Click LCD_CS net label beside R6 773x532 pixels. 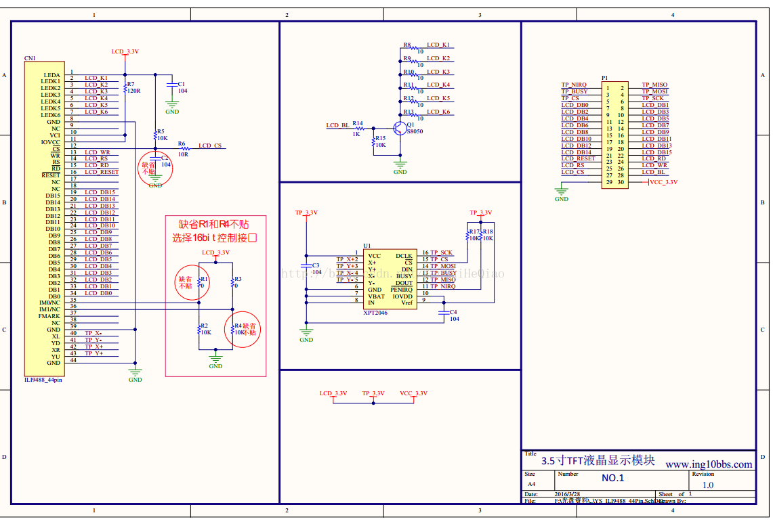[210, 146]
